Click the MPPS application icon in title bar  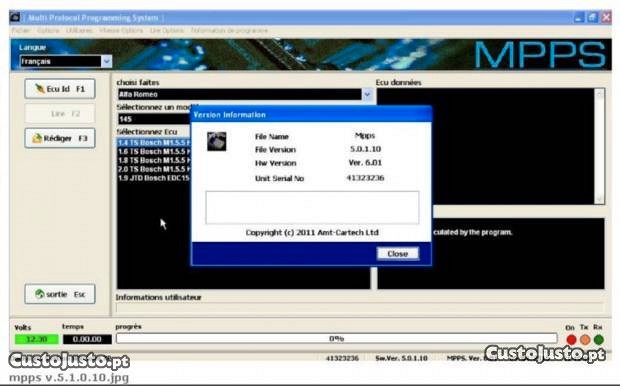(15, 17)
